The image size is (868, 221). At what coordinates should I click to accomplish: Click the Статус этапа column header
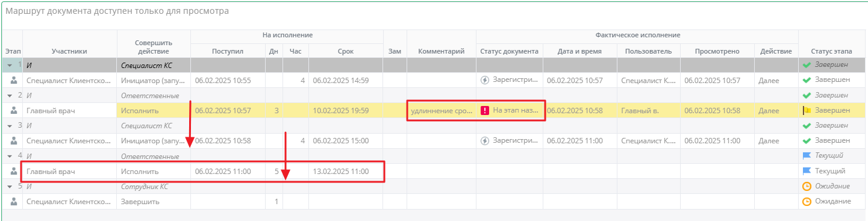831,51
